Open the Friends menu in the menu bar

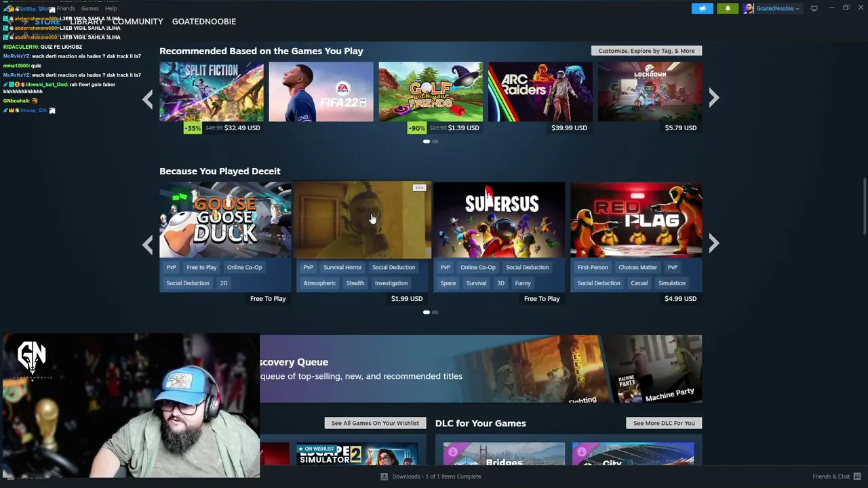(x=66, y=8)
